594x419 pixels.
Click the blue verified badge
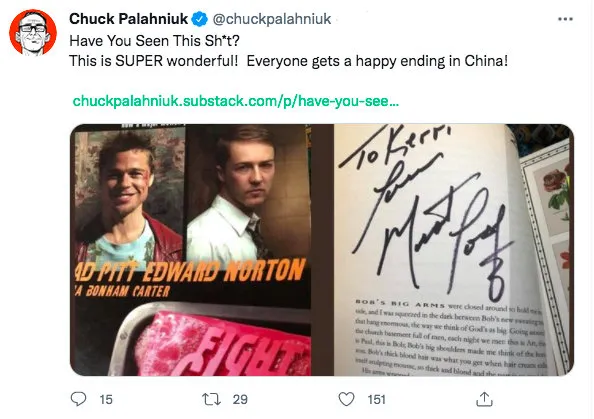pyautogui.click(x=199, y=19)
